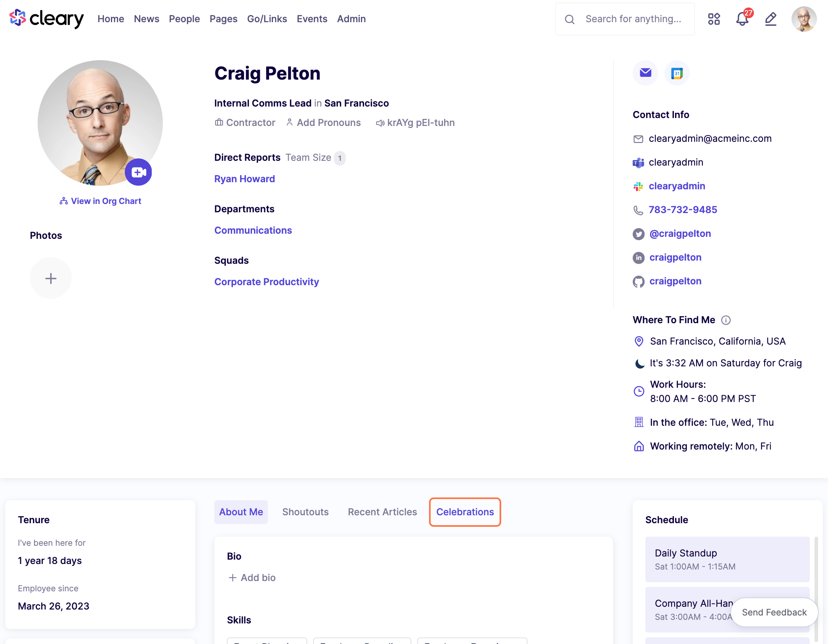The image size is (828, 644).
Task: Call phone number 783-732-9485
Action: coord(683,210)
